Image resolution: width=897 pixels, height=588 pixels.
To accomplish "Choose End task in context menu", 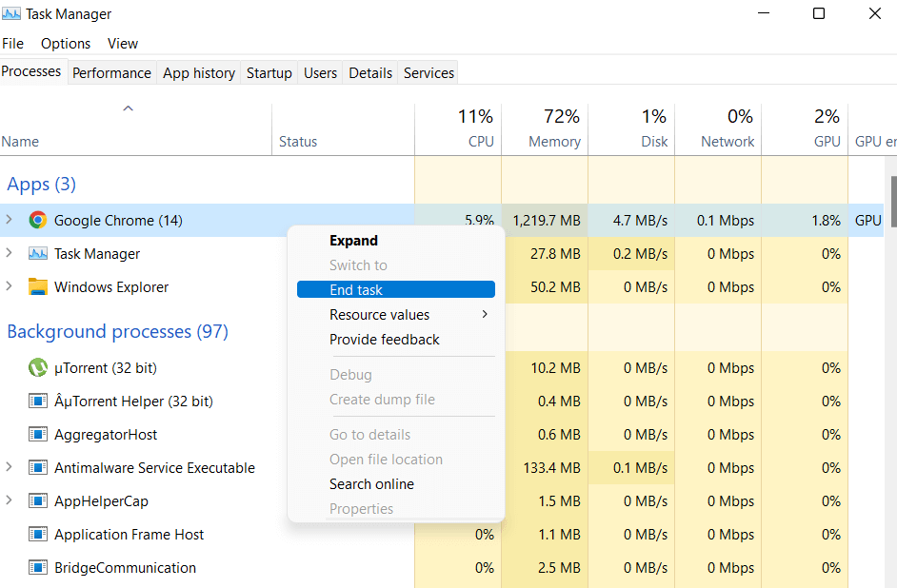I will 396,289.
